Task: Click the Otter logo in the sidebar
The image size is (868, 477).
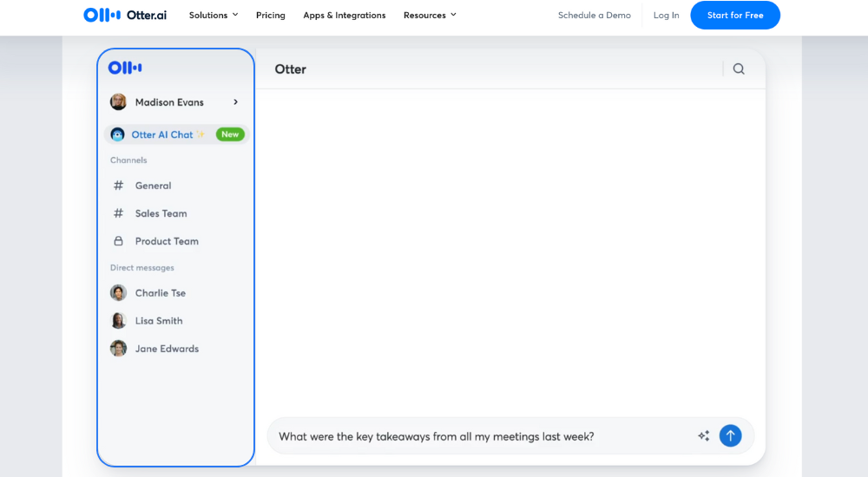Action: click(125, 68)
